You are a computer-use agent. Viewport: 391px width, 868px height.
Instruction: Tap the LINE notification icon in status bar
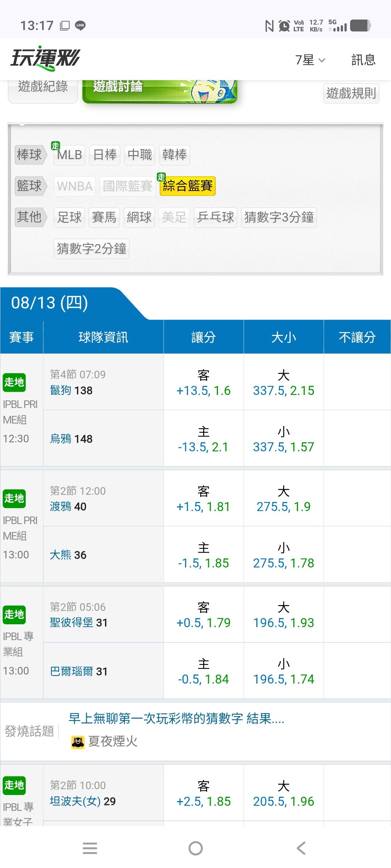pos(80,25)
